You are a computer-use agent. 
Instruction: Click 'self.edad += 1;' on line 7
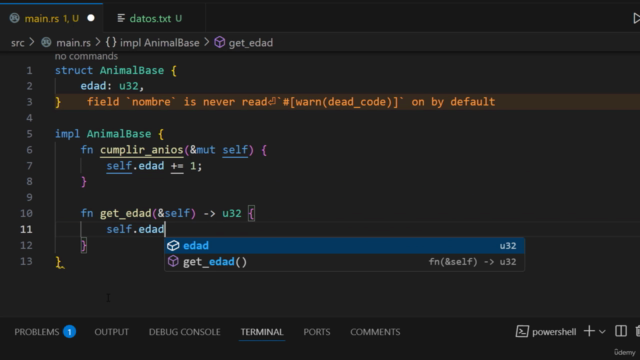tap(154, 166)
